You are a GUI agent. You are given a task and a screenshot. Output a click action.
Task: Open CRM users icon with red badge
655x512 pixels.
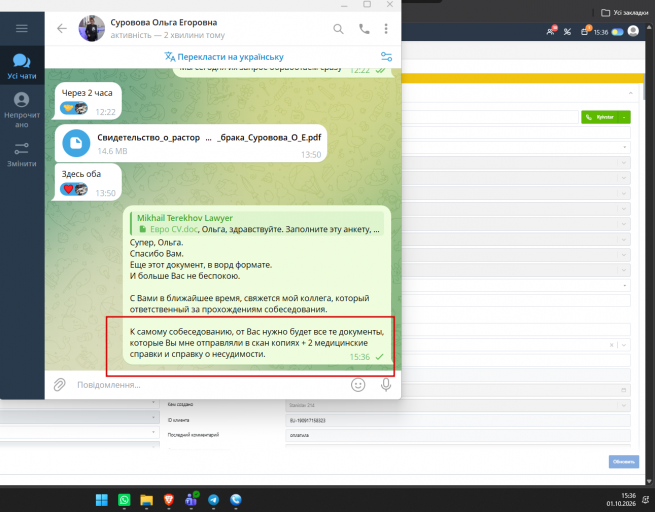tap(551, 31)
